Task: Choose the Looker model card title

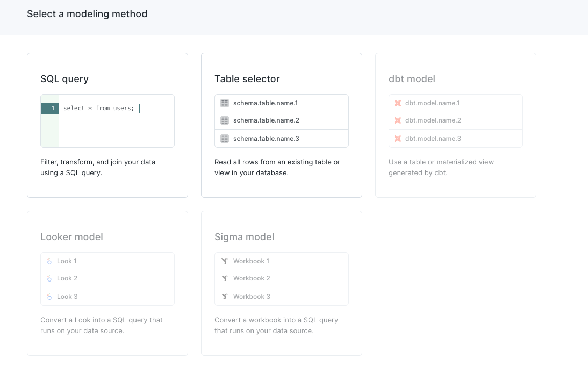Action: pyautogui.click(x=71, y=237)
